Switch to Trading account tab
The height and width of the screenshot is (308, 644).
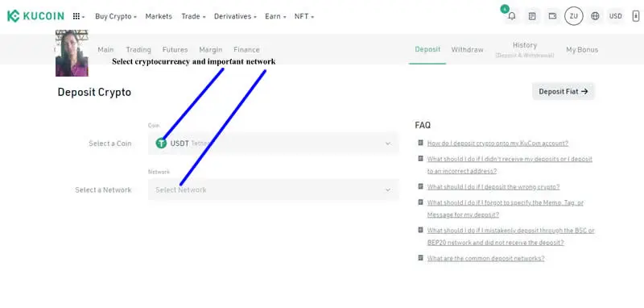tap(138, 50)
